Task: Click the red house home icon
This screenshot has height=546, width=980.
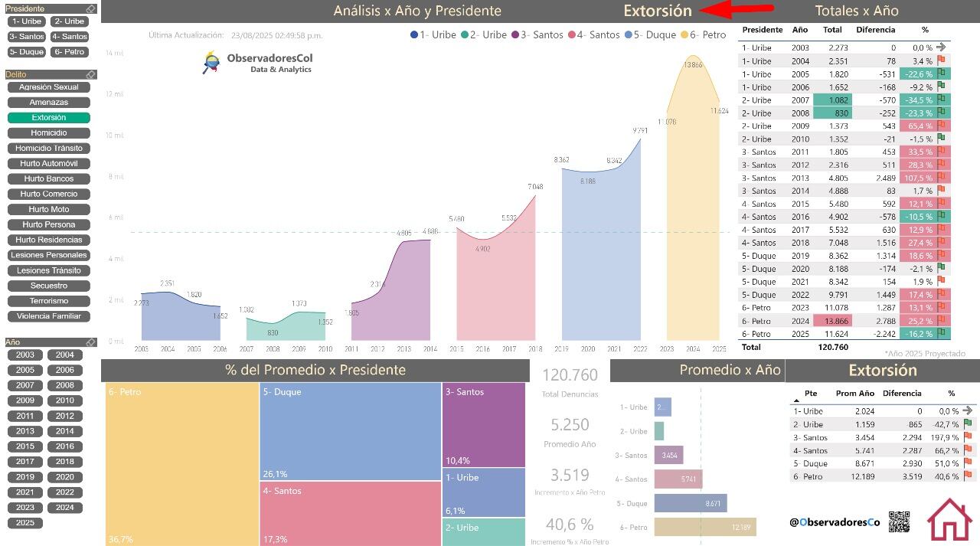Action: [949, 519]
